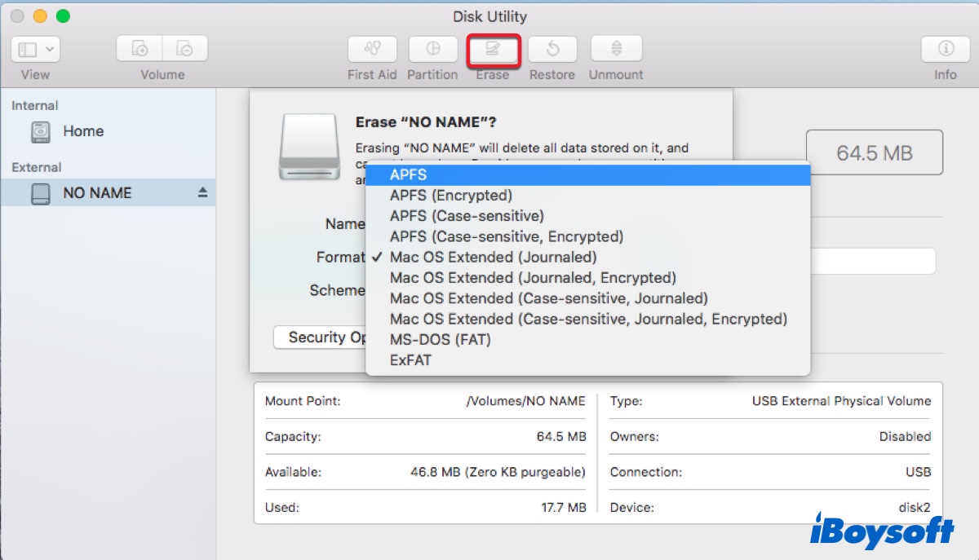Open the Partition tool
The height and width of the screenshot is (560, 979).
432,50
